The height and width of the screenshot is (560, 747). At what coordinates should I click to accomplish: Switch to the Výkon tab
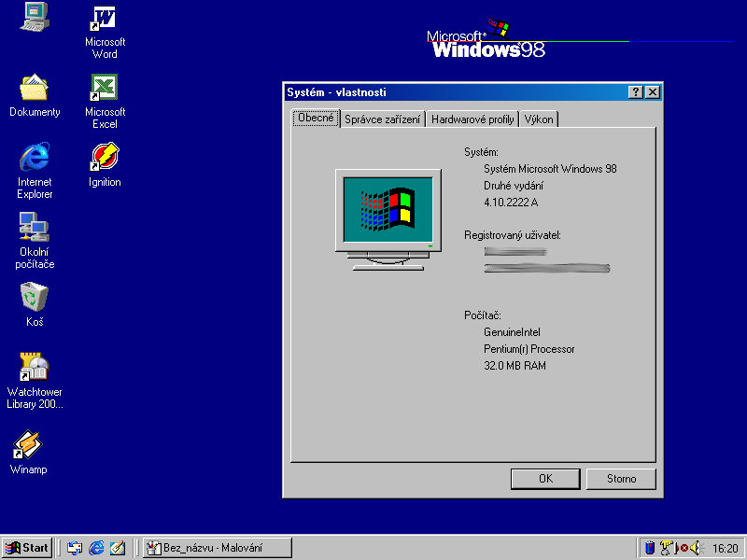click(x=539, y=119)
